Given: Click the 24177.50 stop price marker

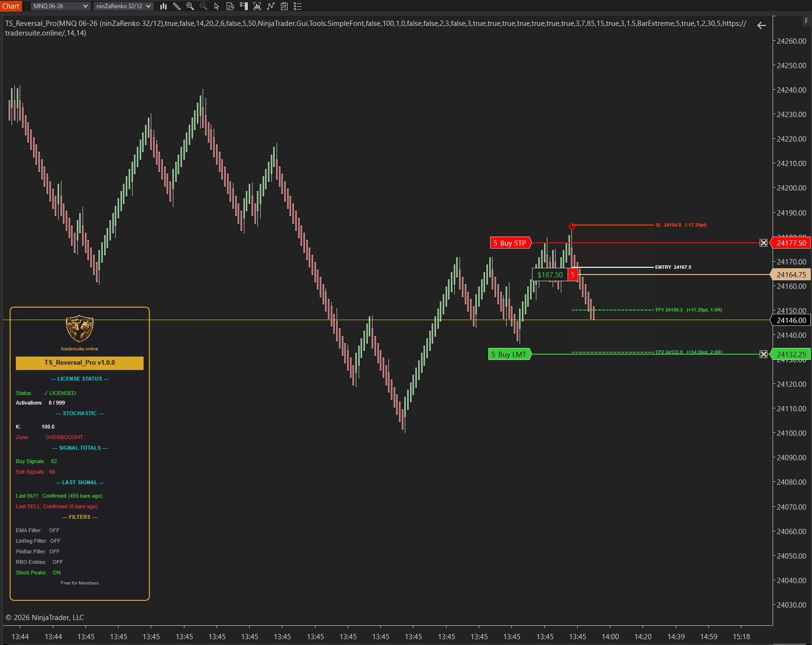Looking at the screenshot, I should pyautogui.click(x=790, y=243).
